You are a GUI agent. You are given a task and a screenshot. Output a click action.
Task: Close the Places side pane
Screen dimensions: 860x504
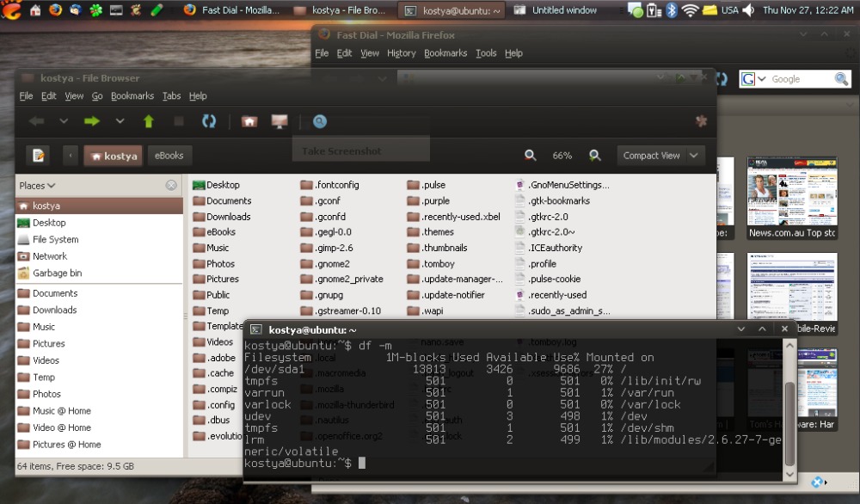tap(171, 186)
